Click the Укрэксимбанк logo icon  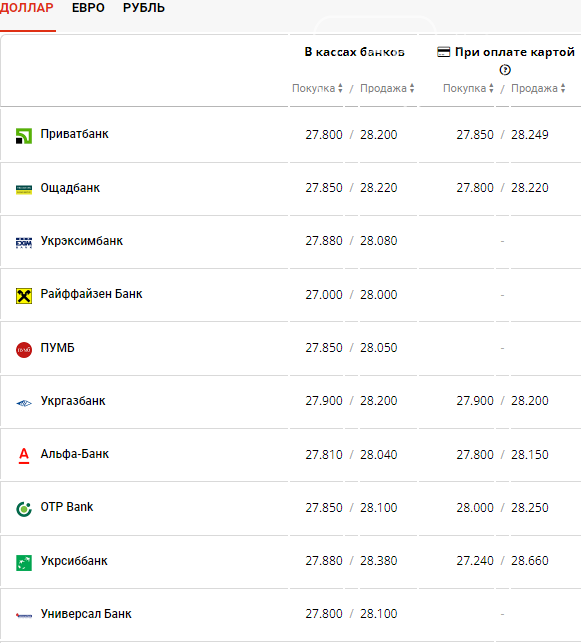24,243
